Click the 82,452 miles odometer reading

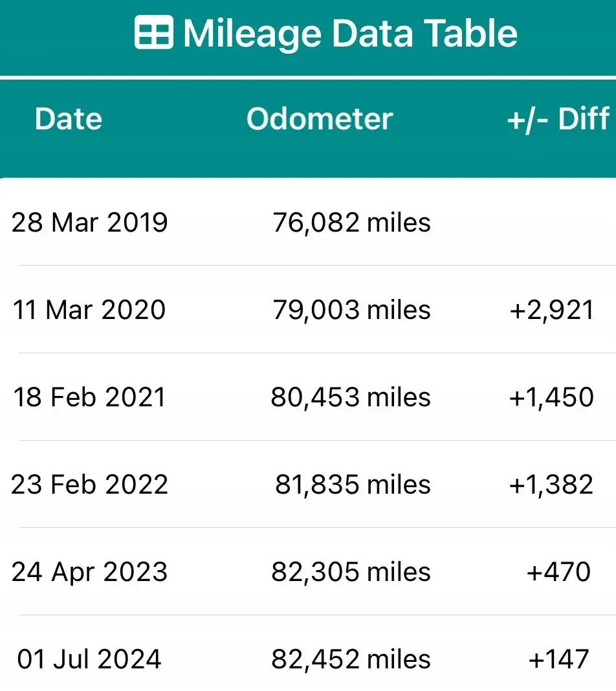351,659
